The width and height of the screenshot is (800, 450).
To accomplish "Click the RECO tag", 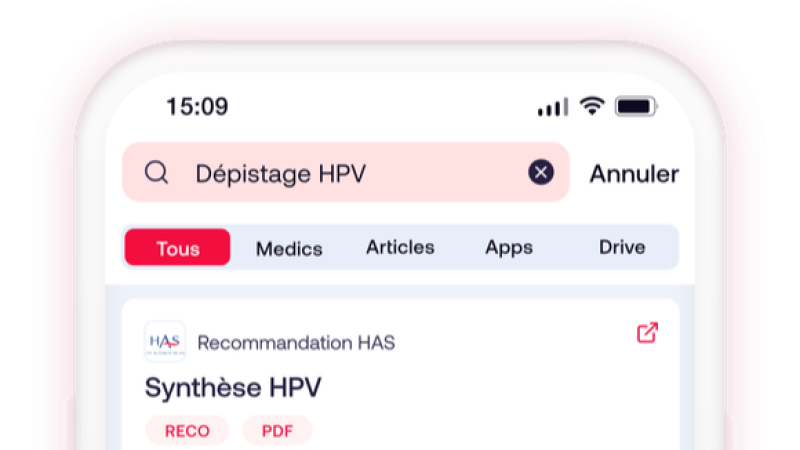I will (187, 431).
